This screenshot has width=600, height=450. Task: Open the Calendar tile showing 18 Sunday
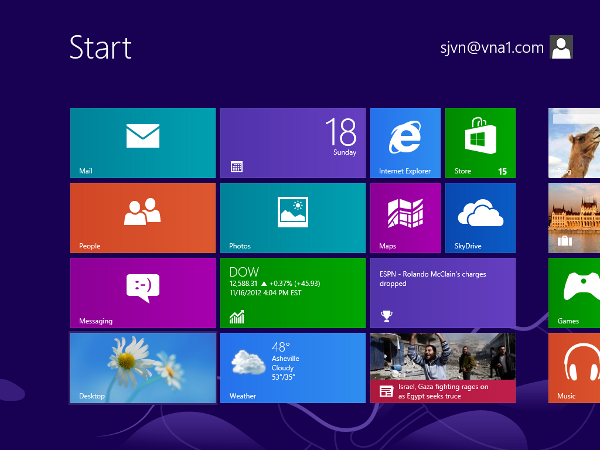point(293,143)
